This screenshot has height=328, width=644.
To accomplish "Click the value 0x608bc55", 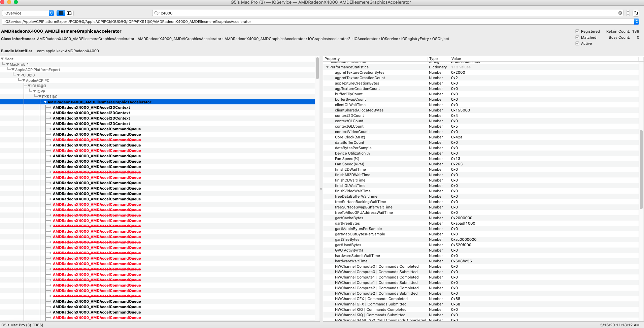I will [x=462, y=261].
